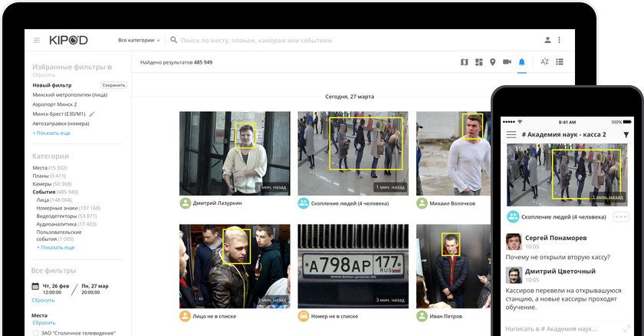Select the plans grid view icon
Screen dimensions: 644x336
(478, 62)
